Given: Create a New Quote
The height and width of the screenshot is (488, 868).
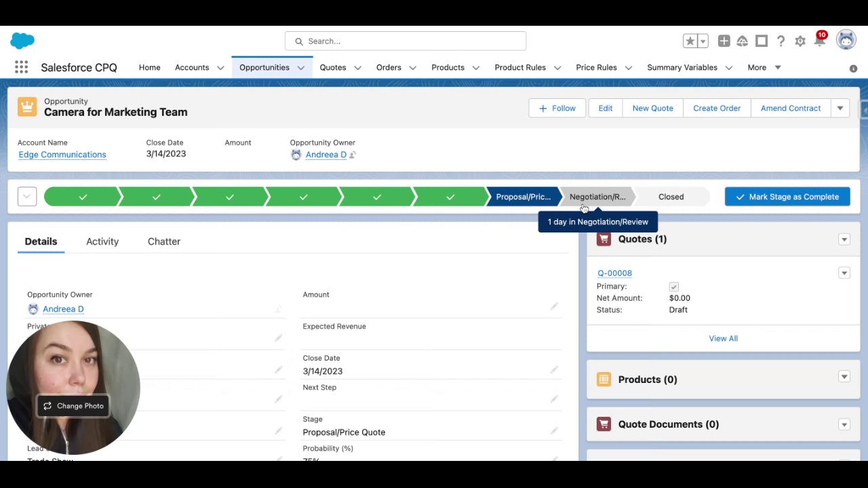Looking at the screenshot, I should click(653, 108).
